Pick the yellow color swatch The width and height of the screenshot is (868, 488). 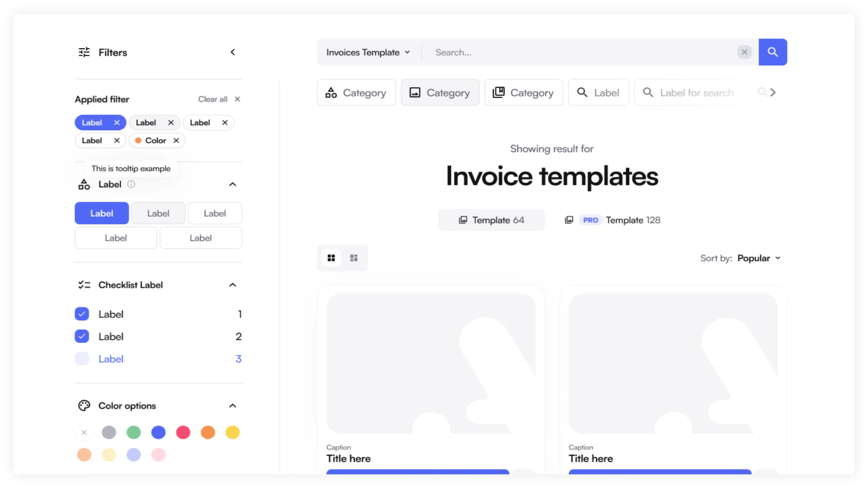tap(233, 432)
